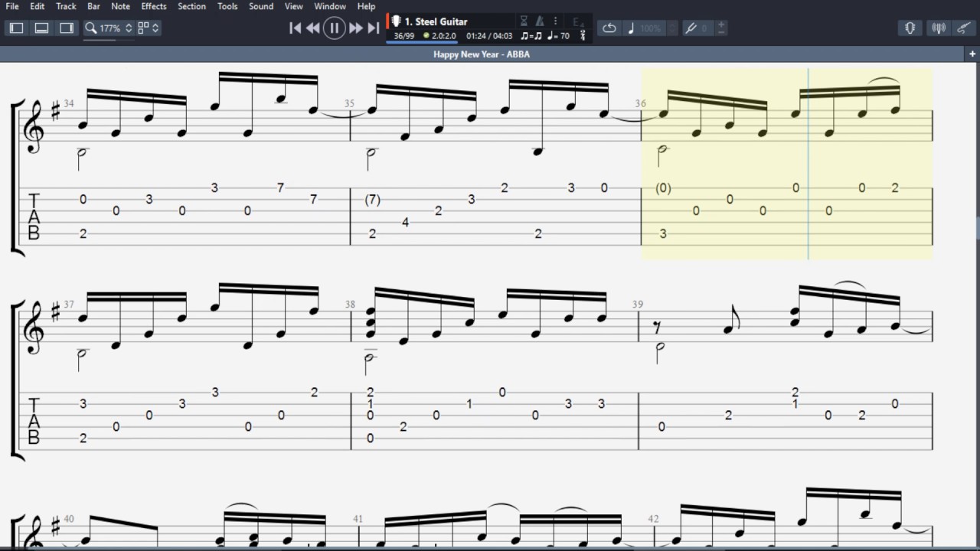Add a new document tab with plus
This screenshot has width=980, height=551.
(x=972, y=54)
